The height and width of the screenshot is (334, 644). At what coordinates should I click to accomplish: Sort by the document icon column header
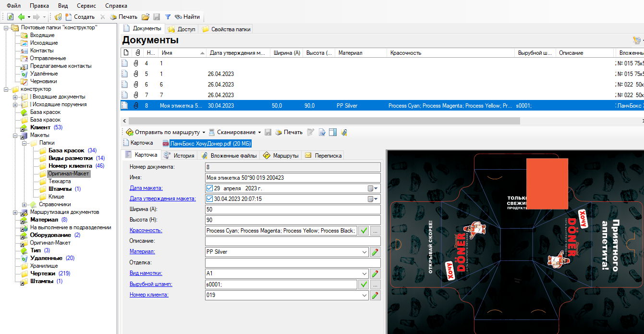click(x=126, y=53)
